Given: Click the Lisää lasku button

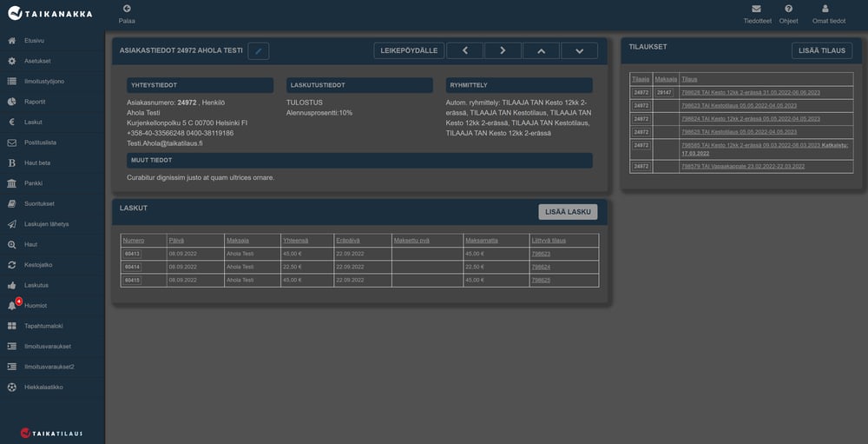Looking at the screenshot, I should tap(568, 212).
